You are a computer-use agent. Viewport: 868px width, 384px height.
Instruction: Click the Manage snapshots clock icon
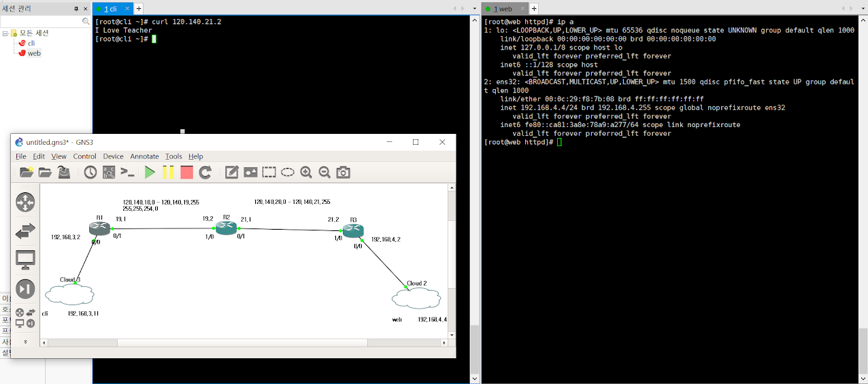(x=90, y=172)
